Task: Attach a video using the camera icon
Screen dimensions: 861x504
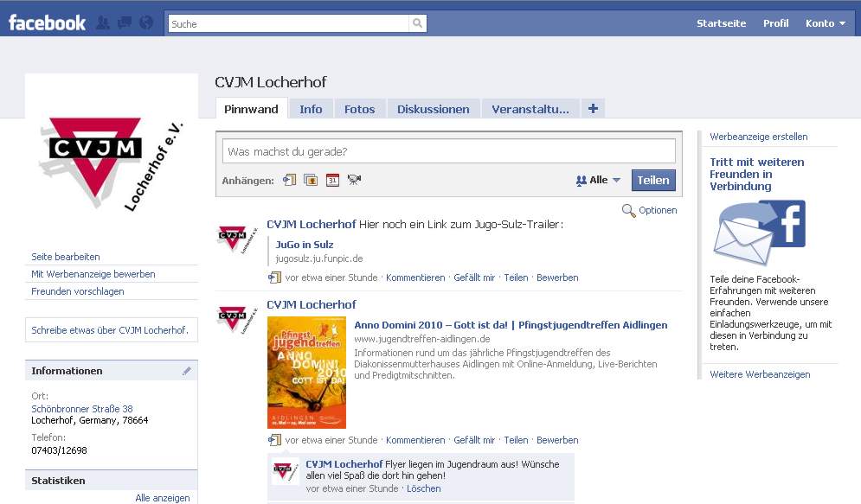Action: [354, 180]
